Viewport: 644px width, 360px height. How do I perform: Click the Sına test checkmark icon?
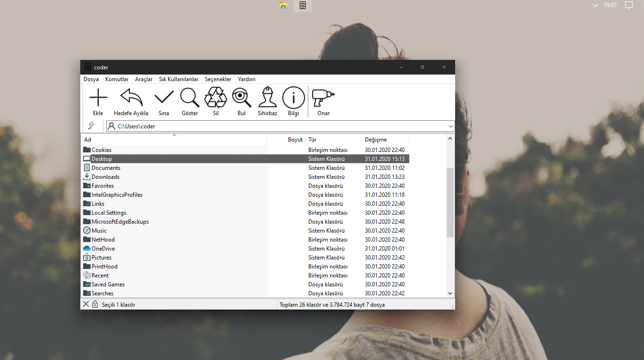[x=164, y=98]
